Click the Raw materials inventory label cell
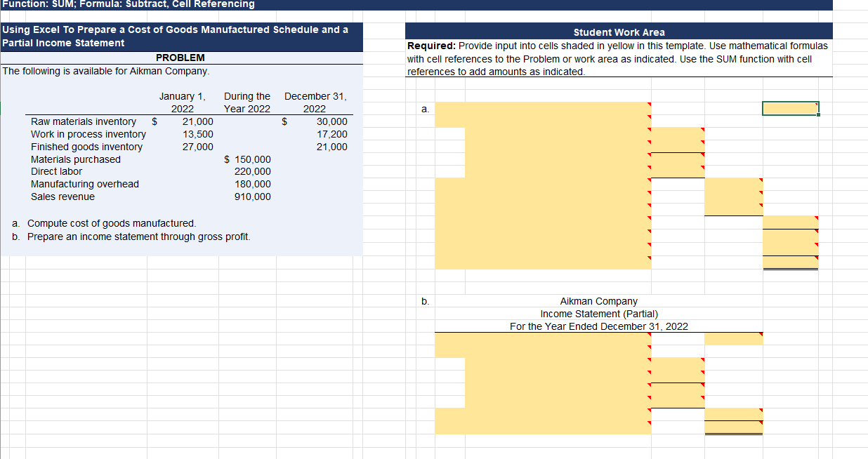This screenshot has width=868, height=459. coord(83,121)
